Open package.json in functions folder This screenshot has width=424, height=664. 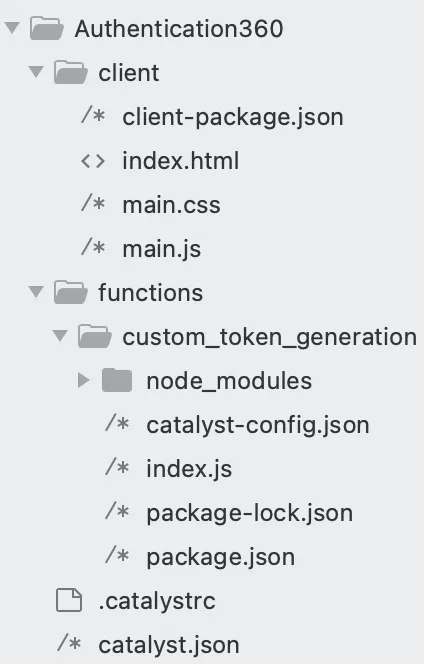pos(220,558)
